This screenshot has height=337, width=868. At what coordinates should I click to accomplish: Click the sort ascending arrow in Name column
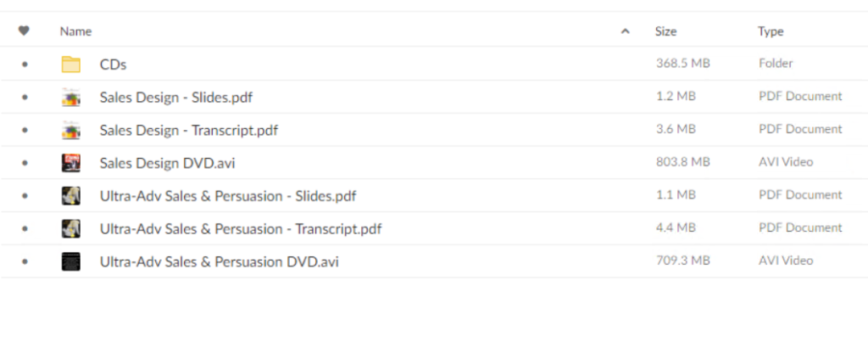(625, 31)
